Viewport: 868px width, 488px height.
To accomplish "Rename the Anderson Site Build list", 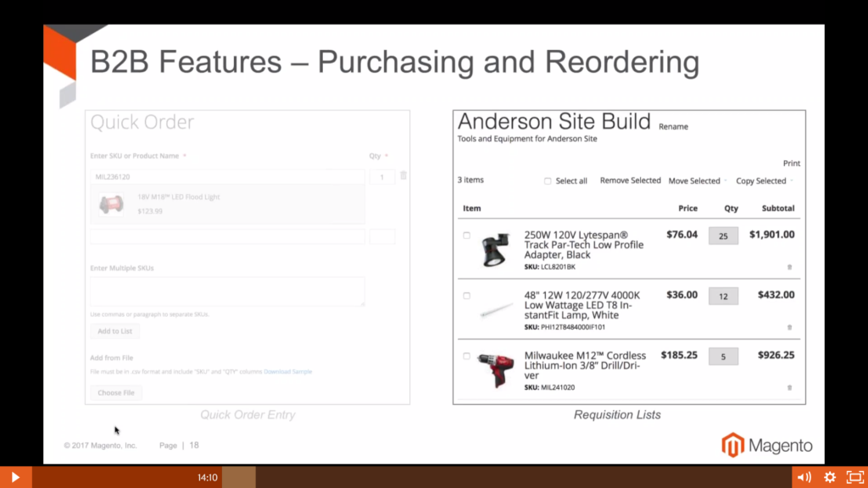I will point(673,127).
